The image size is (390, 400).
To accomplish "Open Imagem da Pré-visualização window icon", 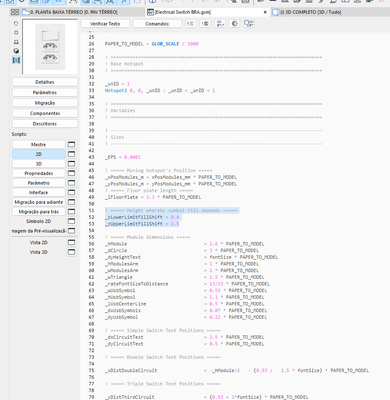I will click(71, 231).
